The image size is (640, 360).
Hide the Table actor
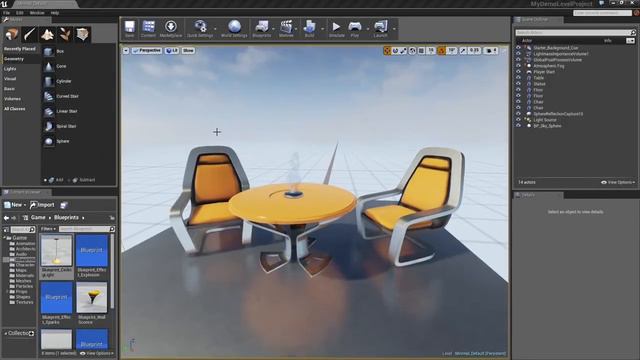coord(518,78)
